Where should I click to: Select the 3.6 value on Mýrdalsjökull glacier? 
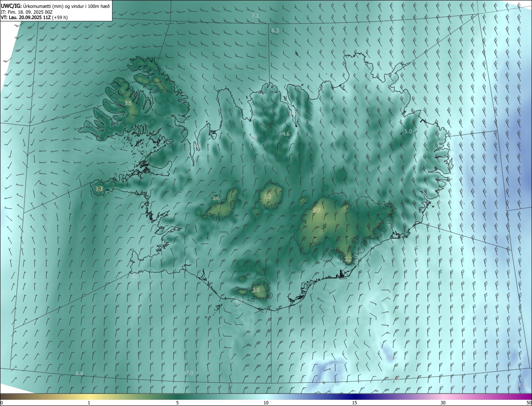[256, 290]
